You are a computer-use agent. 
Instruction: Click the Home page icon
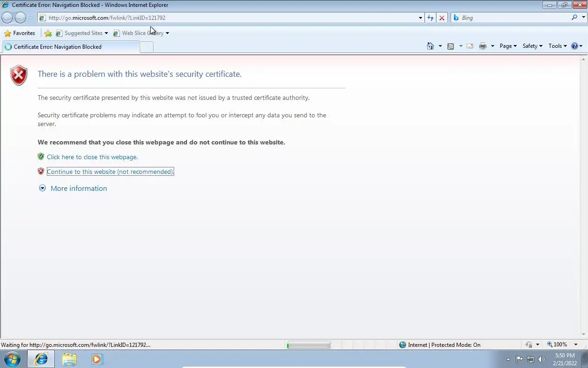430,46
